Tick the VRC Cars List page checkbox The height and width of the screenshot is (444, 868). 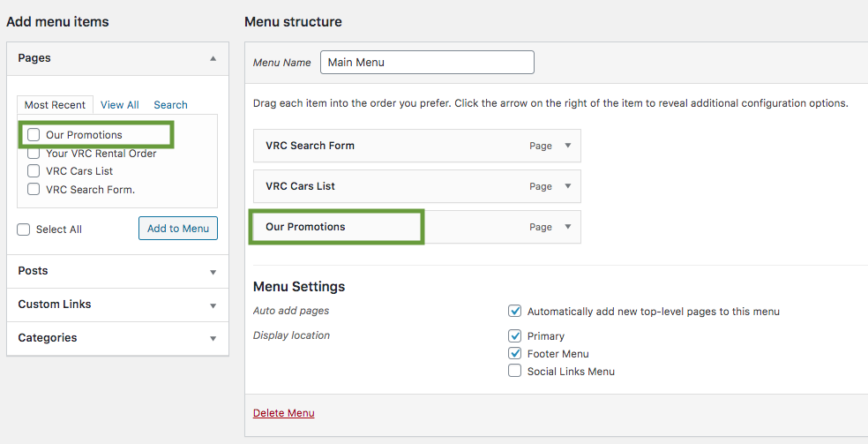click(34, 170)
